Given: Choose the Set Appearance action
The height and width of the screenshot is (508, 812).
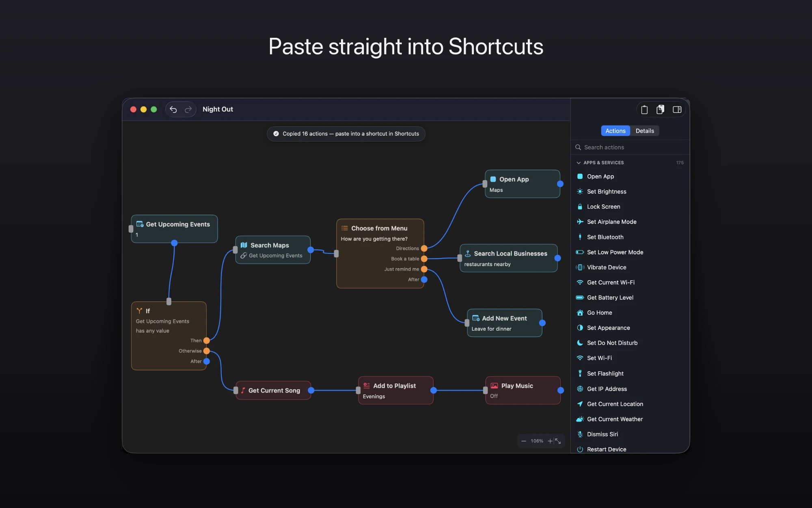Looking at the screenshot, I should pyautogui.click(x=630, y=328).
